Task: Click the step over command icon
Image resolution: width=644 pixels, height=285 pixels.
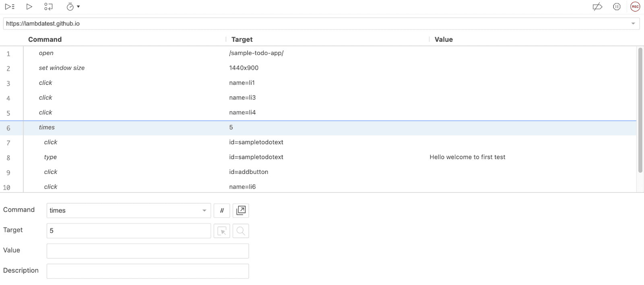Action: [48, 6]
